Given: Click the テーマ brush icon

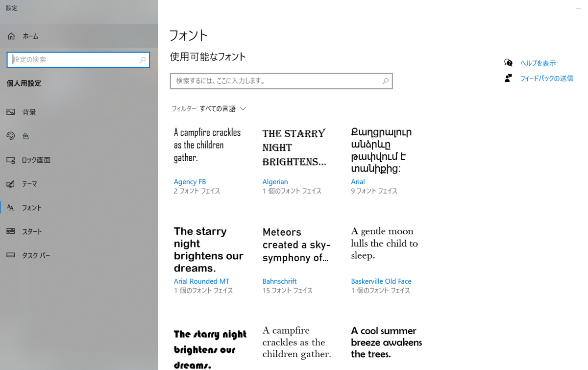Looking at the screenshot, I should pos(11,184).
